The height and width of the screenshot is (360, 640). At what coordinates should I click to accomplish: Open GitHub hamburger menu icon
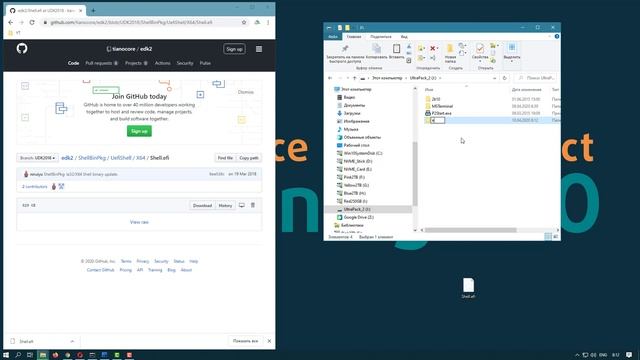coord(259,49)
